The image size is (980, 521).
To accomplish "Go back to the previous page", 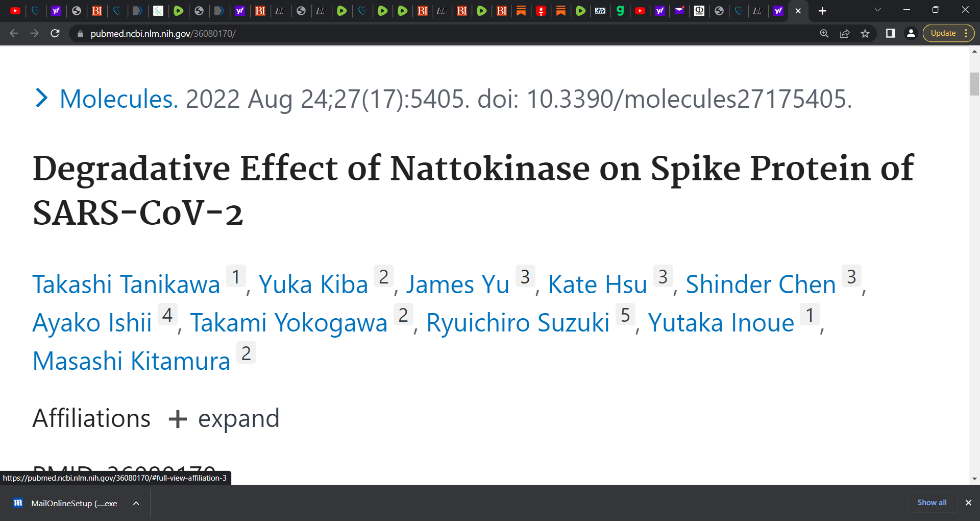I will 14,33.
